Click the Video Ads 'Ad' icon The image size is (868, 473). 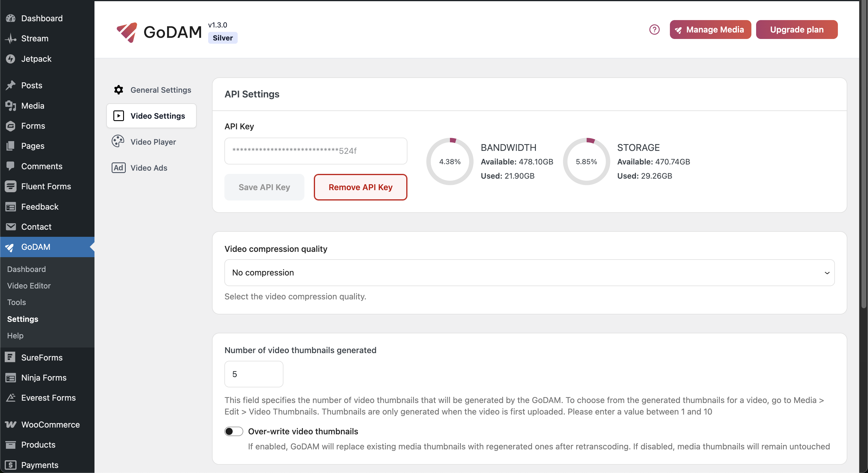pyautogui.click(x=118, y=168)
